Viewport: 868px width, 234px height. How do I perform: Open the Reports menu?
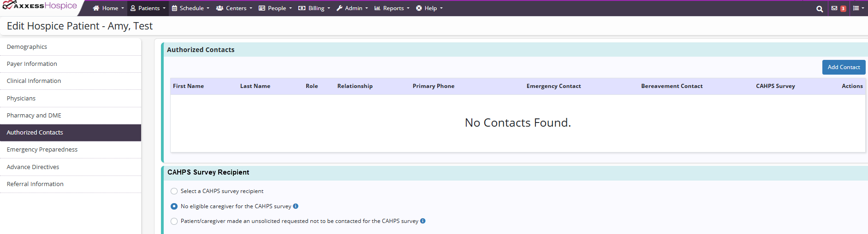pos(392,8)
